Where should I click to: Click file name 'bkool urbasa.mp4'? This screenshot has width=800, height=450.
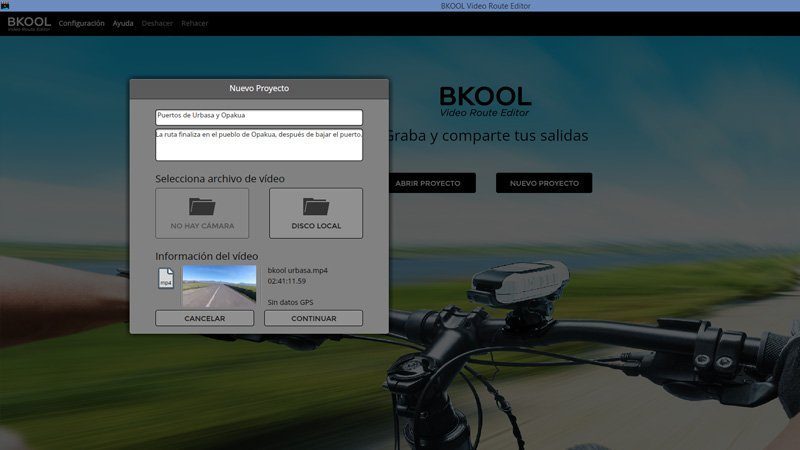point(297,270)
